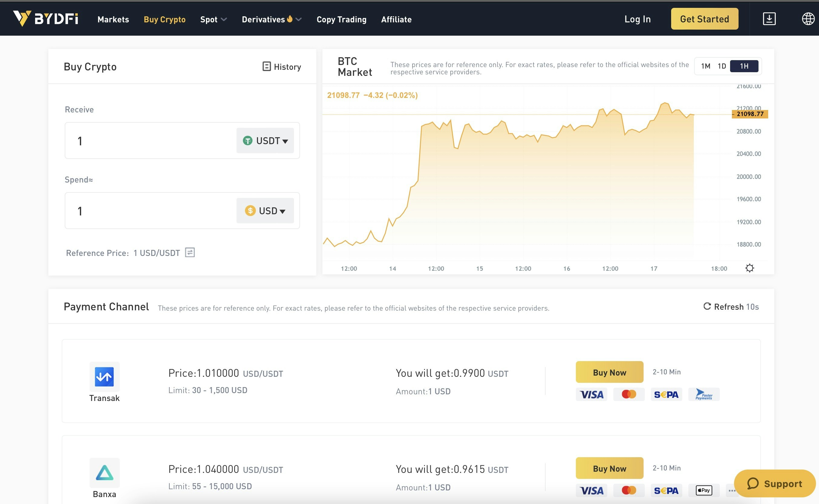Click the Transak provider logo
Image resolution: width=819 pixels, height=504 pixels.
[x=104, y=377]
